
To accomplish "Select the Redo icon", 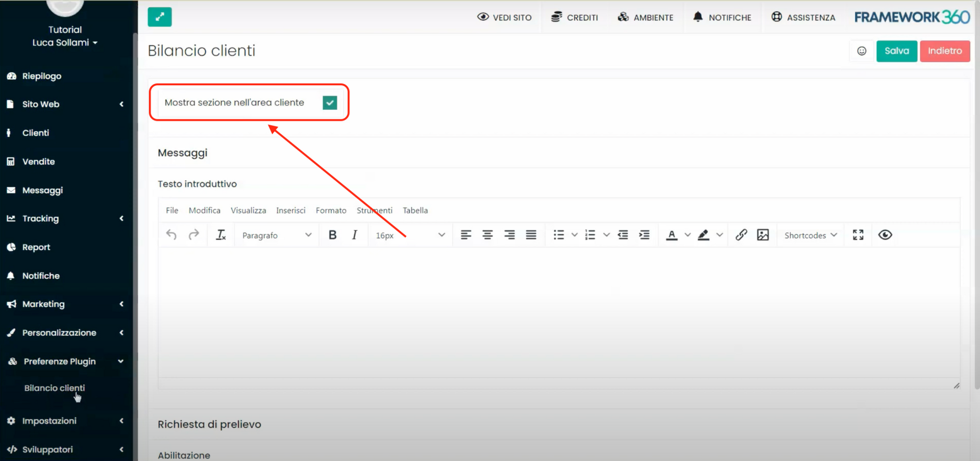I will coord(194,235).
